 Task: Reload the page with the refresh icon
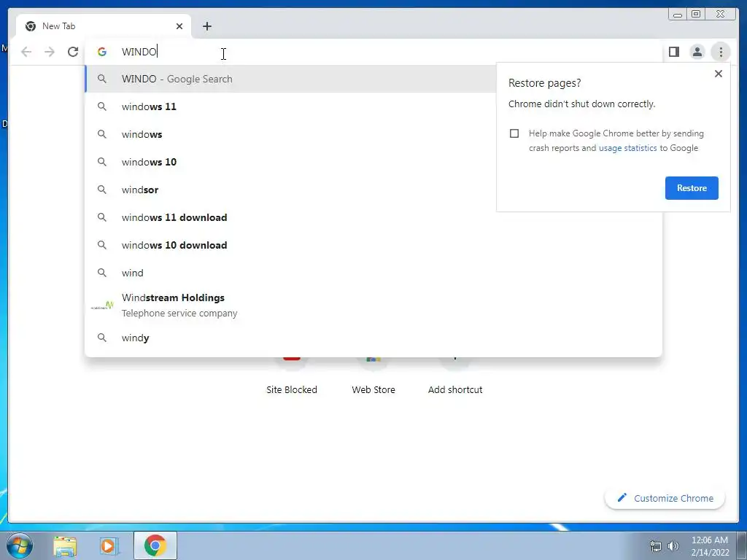pos(73,52)
